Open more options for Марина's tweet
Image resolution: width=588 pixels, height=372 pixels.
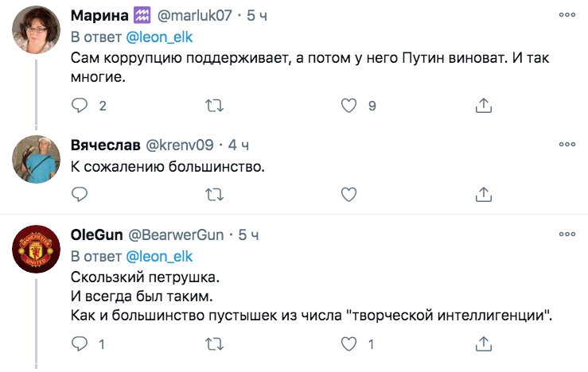click(x=567, y=15)
